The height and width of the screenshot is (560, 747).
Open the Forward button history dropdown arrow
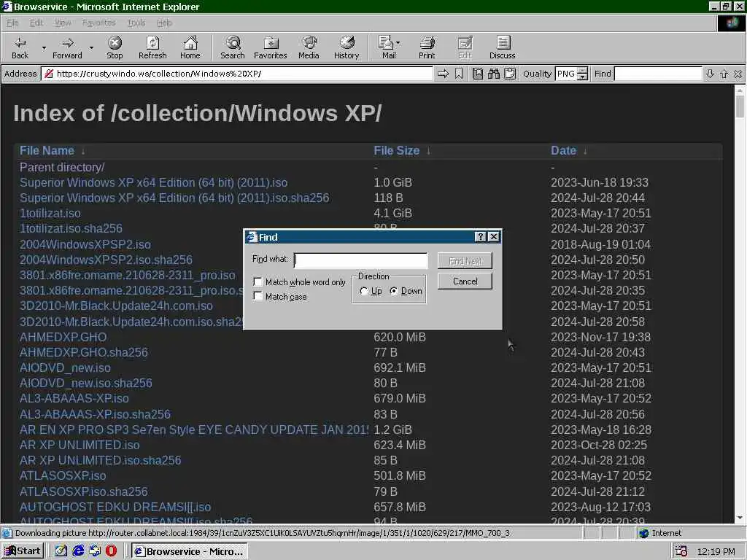[91, 47]
